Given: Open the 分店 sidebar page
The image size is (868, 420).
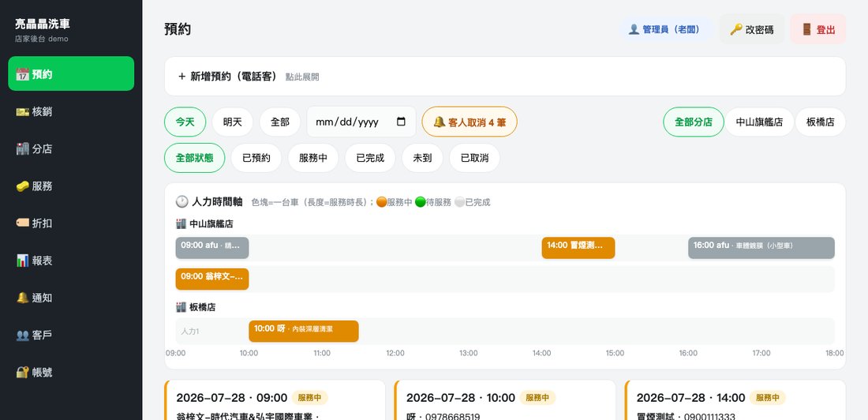Looking at the screenshot, I should (x=71, y=148).
